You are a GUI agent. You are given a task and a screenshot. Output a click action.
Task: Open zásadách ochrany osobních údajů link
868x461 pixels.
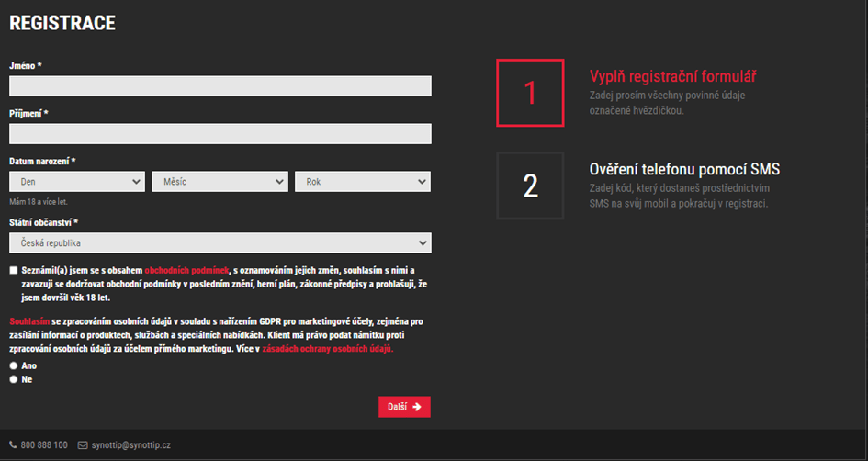click(x=328, y=349)
